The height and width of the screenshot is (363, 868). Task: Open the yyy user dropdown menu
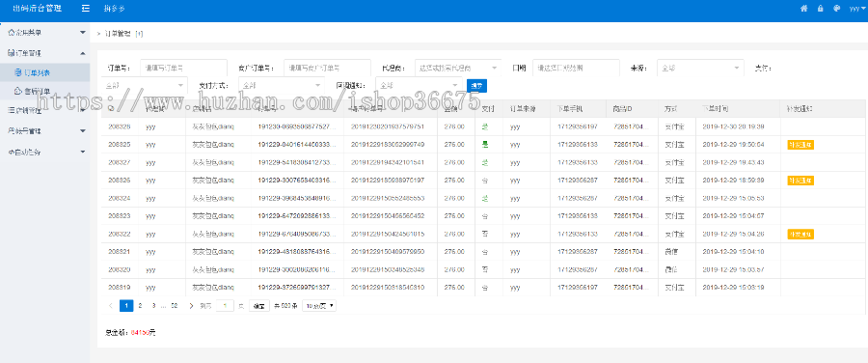pos(857,9)
